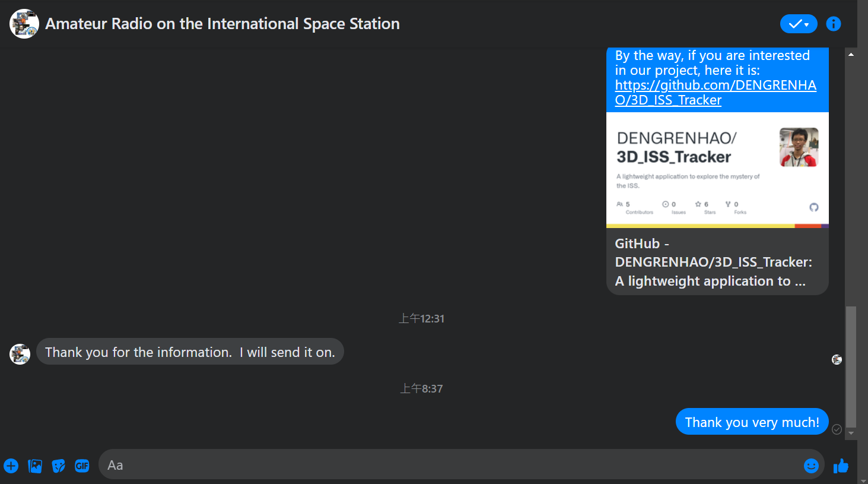
Task: Click the repository owner photo in the preview
Action: [x=799, y=147]
